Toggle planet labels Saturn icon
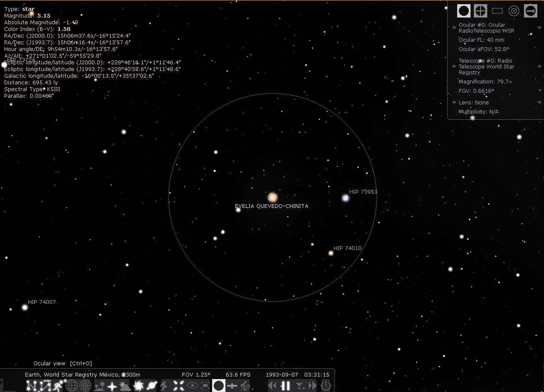This screenshot has height=392, width=544. (x=152, y=386)
